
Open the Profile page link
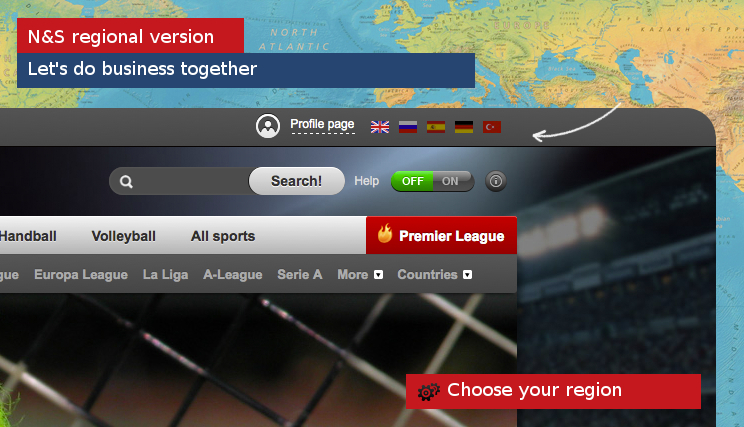tap(322, 124)
